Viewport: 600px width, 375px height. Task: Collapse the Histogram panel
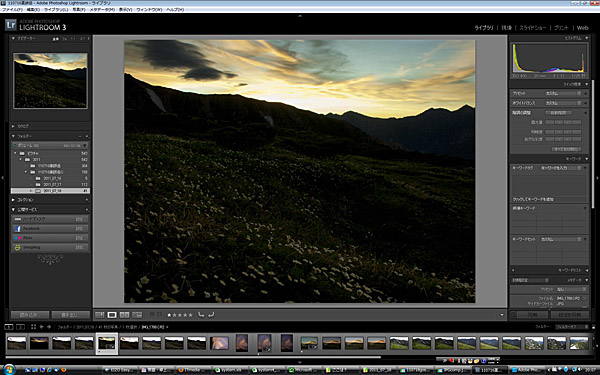[x=587, y=38]
